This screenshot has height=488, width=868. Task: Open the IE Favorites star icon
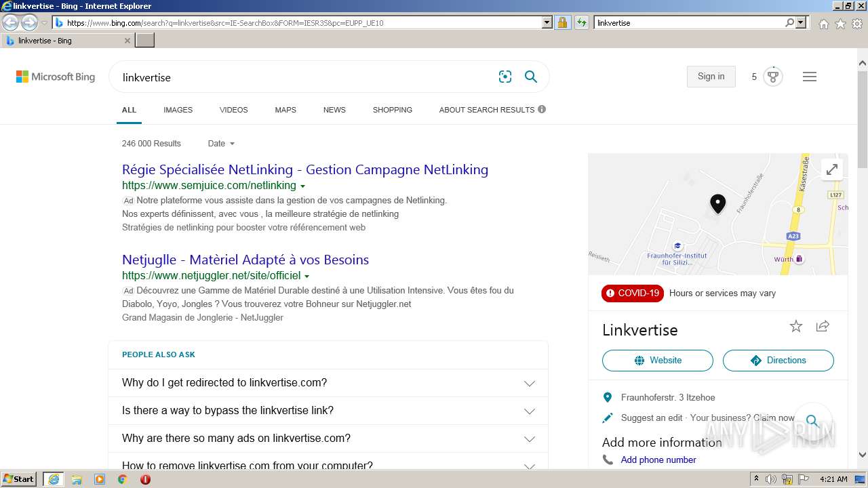tap(840, 24)
